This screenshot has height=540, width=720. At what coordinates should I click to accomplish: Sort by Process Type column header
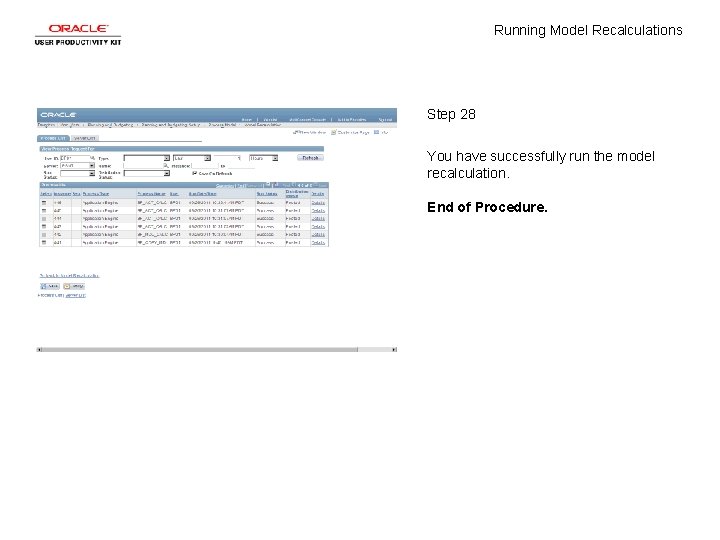96,194
